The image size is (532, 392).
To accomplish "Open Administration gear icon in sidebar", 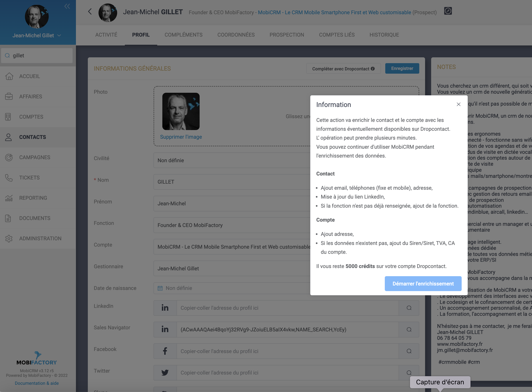I will pyautogui.click(x=9, y=238).
